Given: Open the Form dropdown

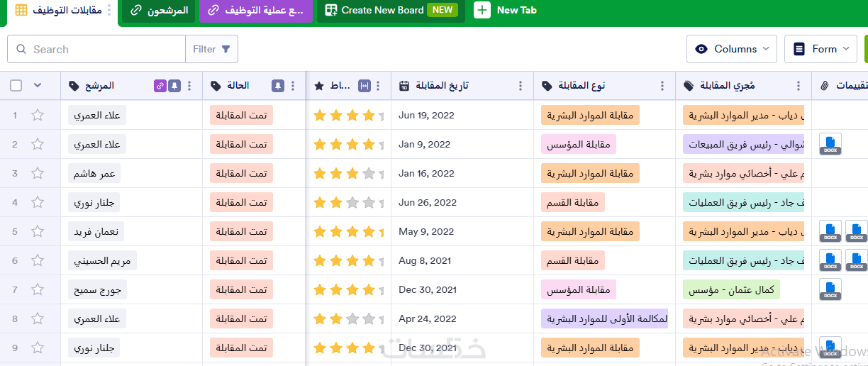Looking at the screenshot, I should [821, 49].
